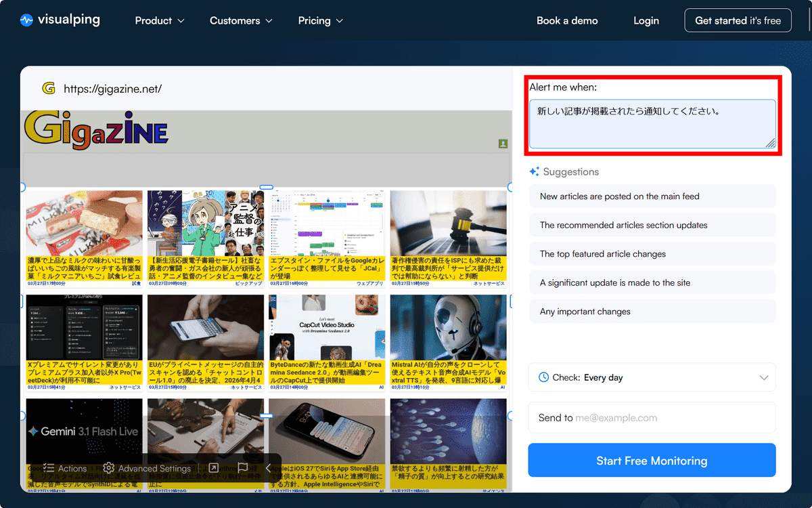This screenshot has height=508, width=812.
Task: Expand the Pricing dropdown
Action: click(x=321, y=20)
